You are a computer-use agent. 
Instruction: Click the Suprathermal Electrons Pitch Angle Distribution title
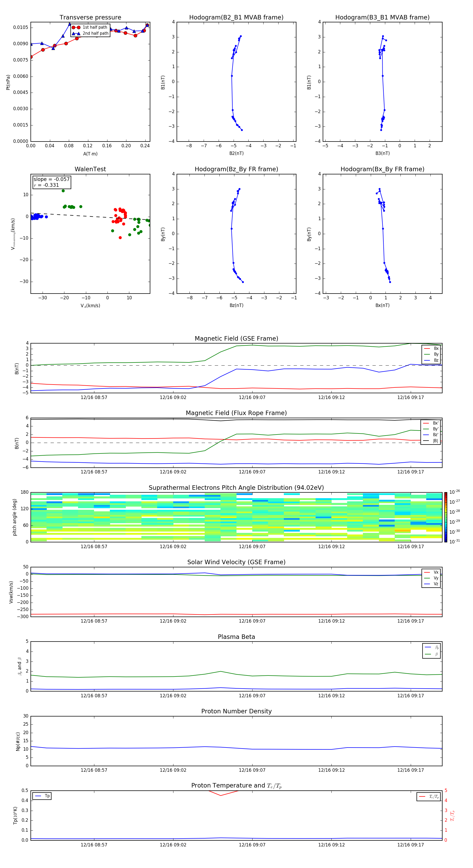coord(236,488)
